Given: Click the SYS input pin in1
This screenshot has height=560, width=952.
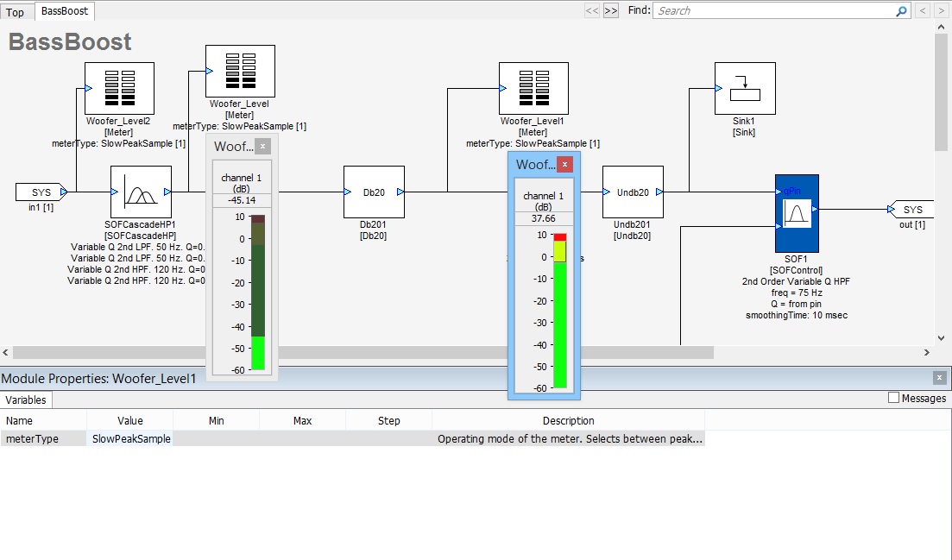Looking at the screenshot, I should tap(41, 192).
